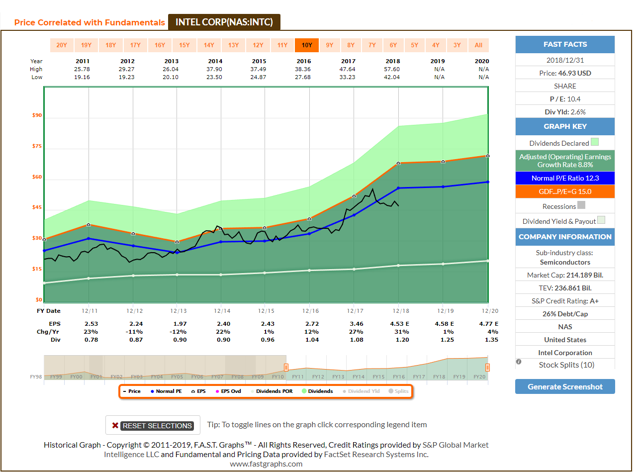Choose the 16Y range tab
Image resolution: width=640 pixels, height=472 pixels.
click(x=160, y=45)
